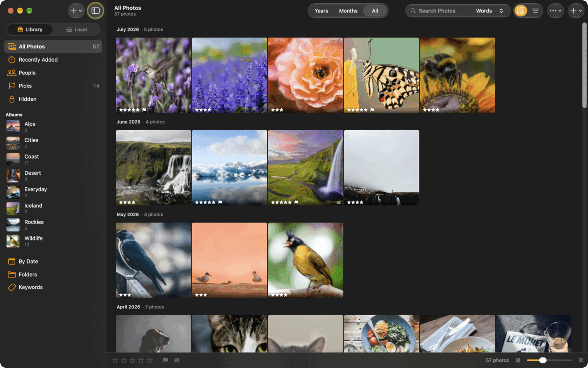The height and width of the screenshot is (368, 588).
Task: Open the more options ellipsis menu
Action: click(x=555, y=11)
